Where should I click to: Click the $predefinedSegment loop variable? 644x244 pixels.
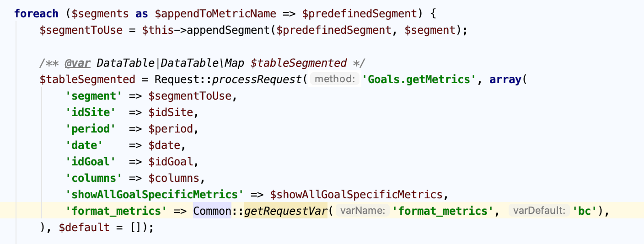359,14
